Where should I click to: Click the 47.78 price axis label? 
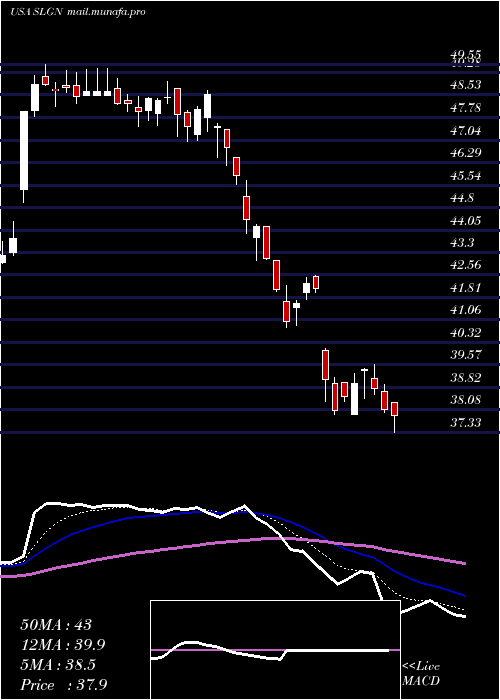(466, 108)
